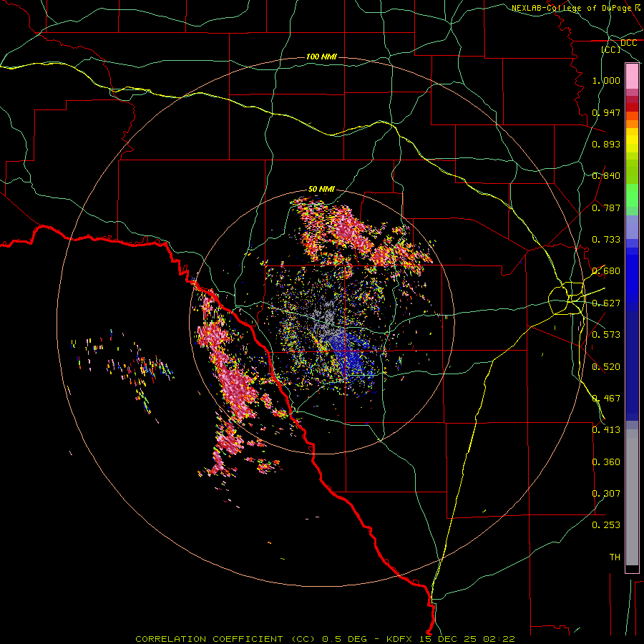Select the 0.467 scale value
Image resolution: width=644 pixels, height=644 pixels.
[x=606, y=399]
